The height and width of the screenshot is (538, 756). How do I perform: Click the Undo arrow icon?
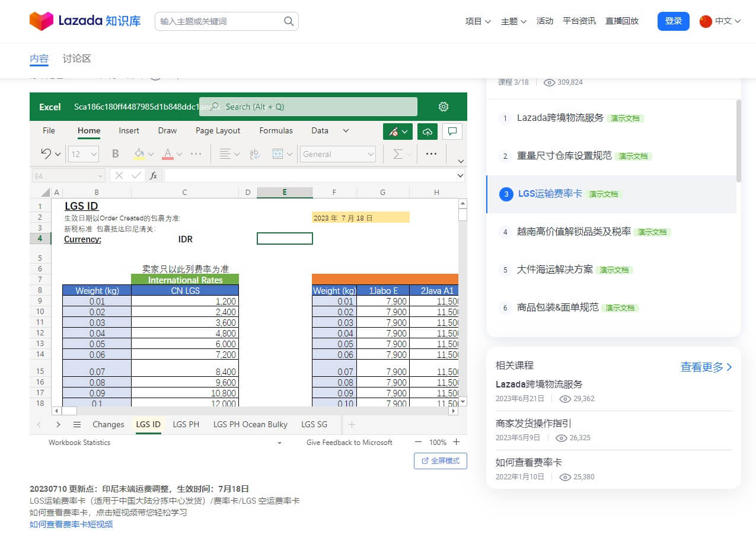coord(46,154)
